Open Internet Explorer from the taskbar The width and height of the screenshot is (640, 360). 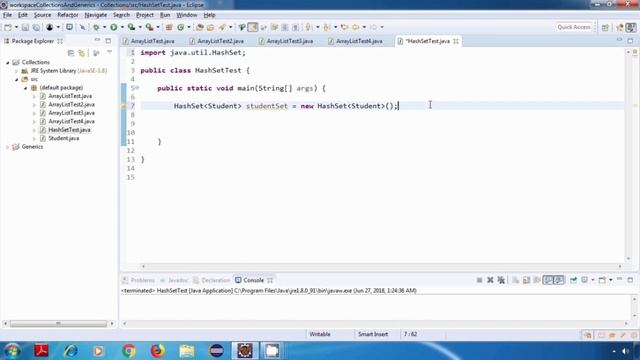[70, 351]
